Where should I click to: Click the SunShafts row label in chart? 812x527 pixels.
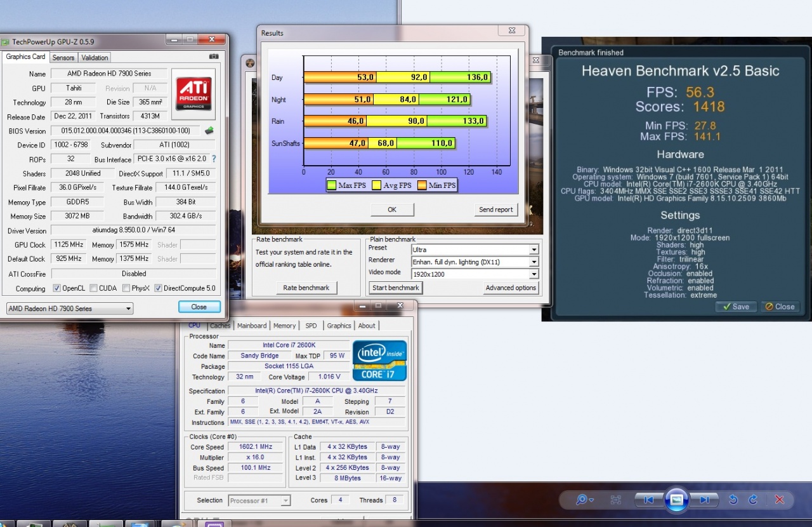tap(285, 143)
